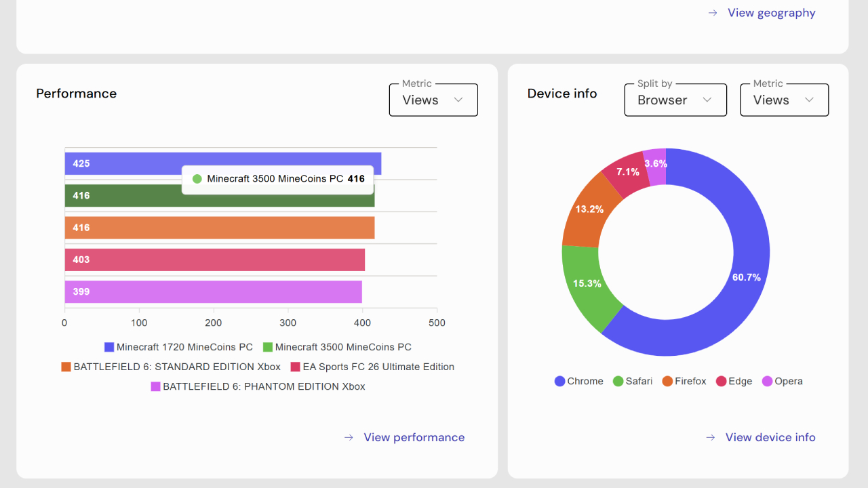Click the 300 label on the chart axis

288,323
